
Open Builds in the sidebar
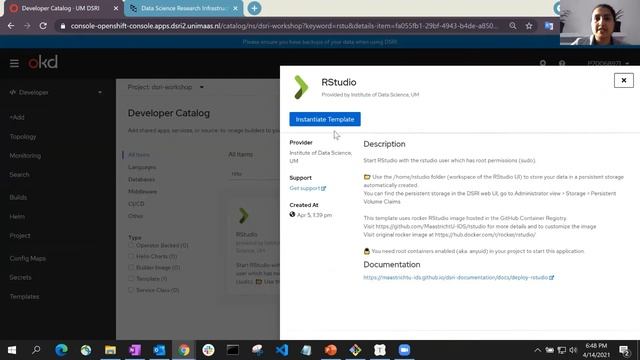18,198
